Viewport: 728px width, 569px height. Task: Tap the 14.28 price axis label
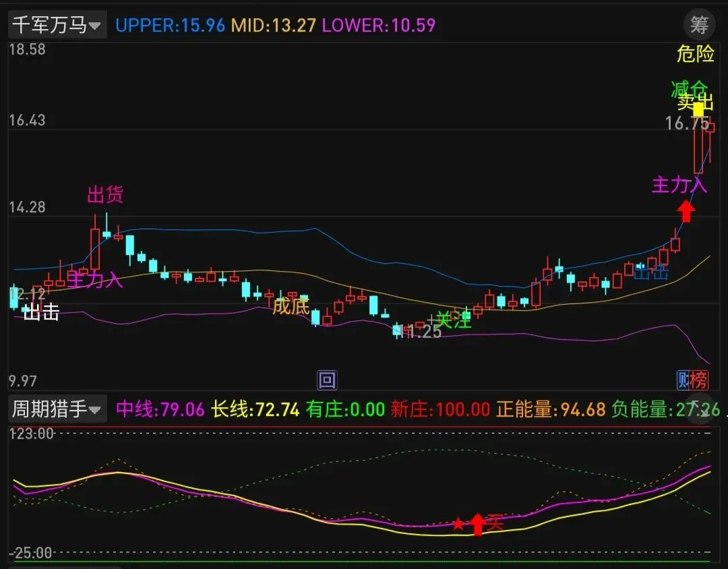[x=28, y=207]
